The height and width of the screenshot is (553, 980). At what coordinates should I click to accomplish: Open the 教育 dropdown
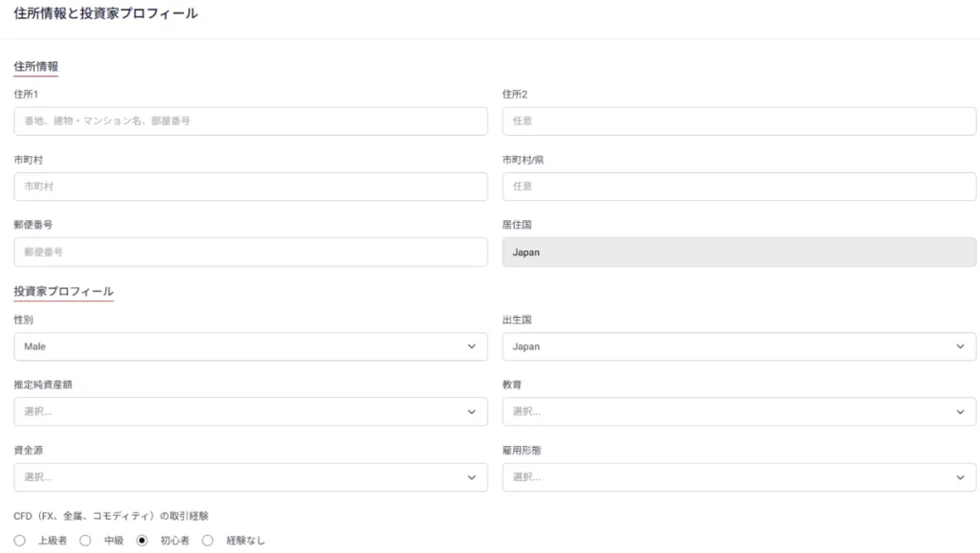pyautogui.click(x=739, y=411)
